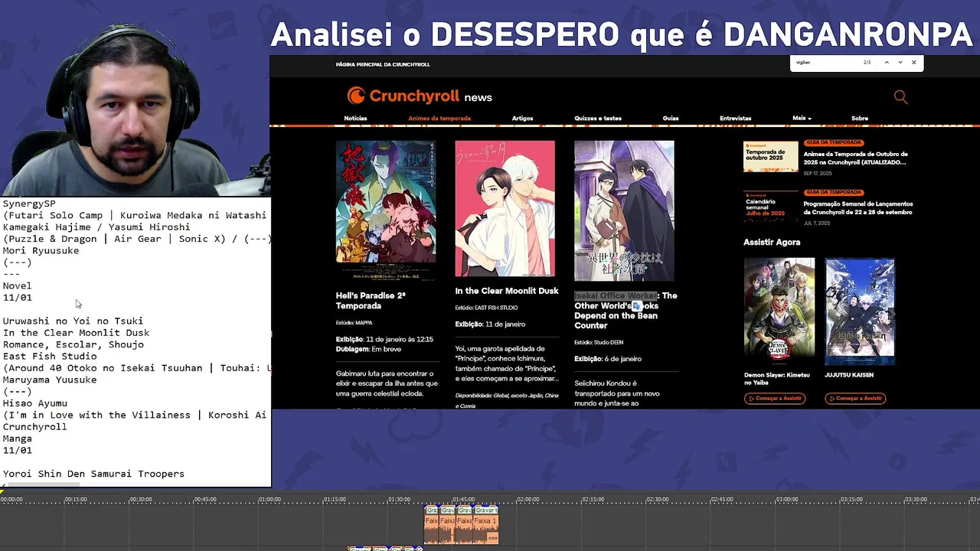Click the Crunchyroll news logo
980x551 pixels.
[x=420, y=96]
